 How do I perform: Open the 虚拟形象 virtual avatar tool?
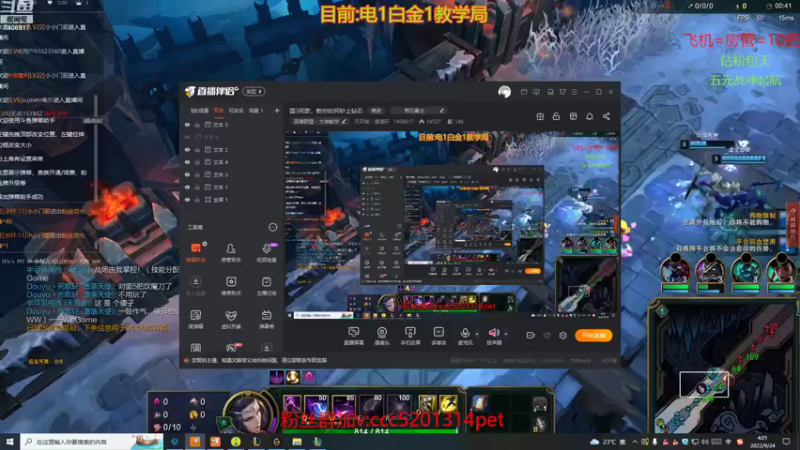231,319
